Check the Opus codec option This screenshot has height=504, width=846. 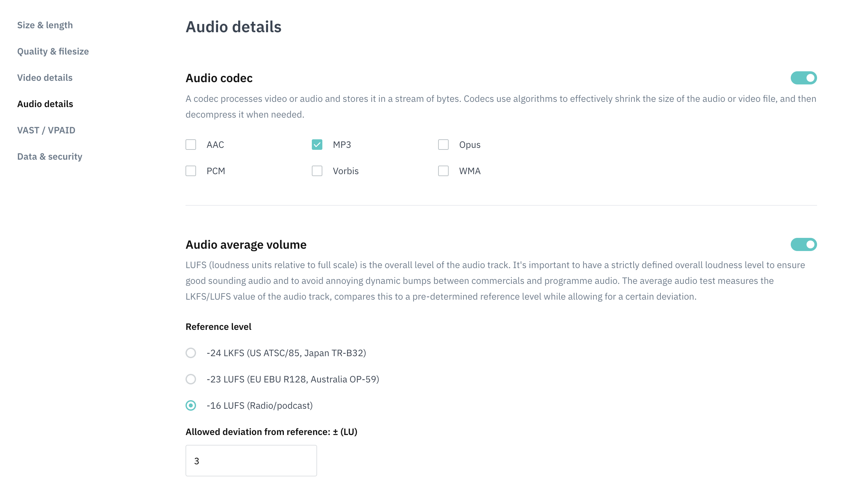(443, 144)
